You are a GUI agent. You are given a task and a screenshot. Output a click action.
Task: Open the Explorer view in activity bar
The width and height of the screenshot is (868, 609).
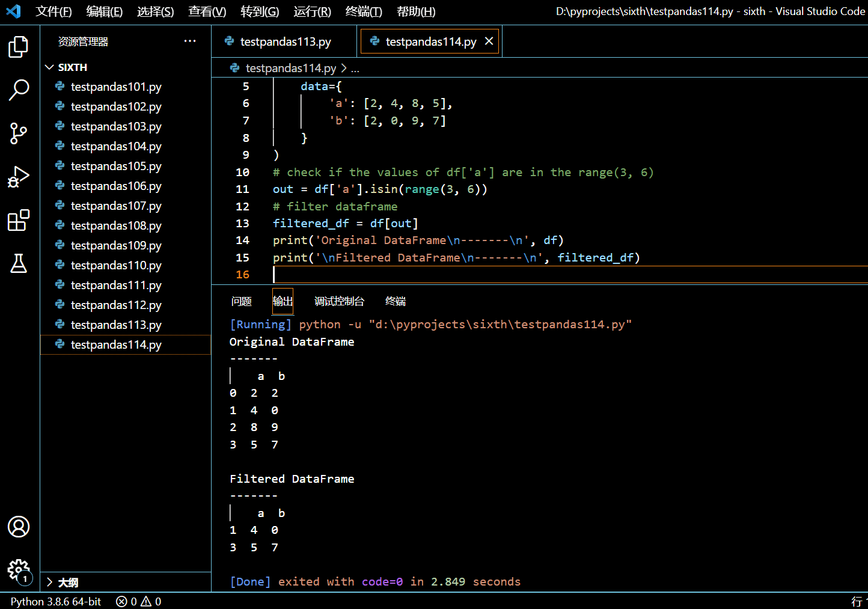click(x=19, y=47)
